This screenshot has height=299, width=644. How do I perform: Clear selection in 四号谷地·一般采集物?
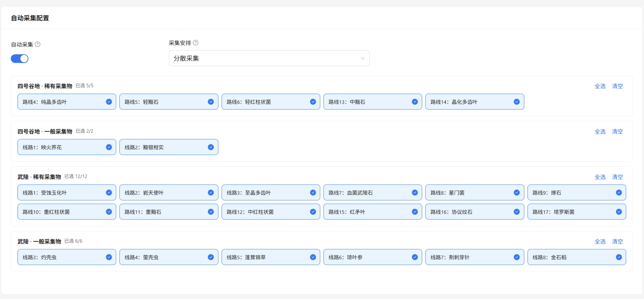click(x=617, y=131)
